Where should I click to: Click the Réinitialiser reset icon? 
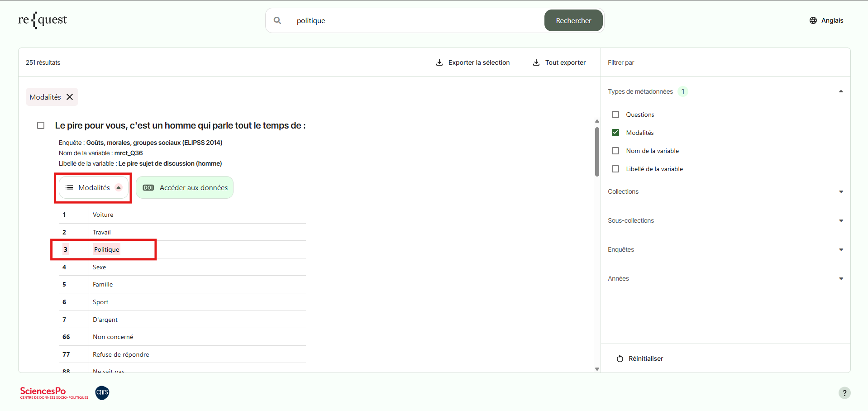[x=620, y=358]
